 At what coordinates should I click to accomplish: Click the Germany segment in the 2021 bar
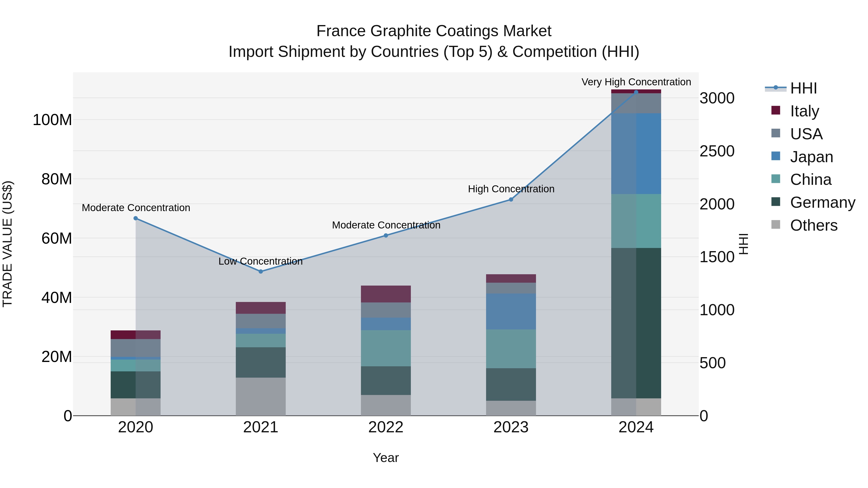pos(261,362)
